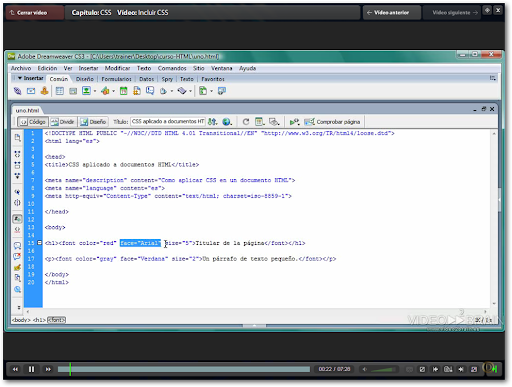Refresh Design view icon

(x=246, y=122)
